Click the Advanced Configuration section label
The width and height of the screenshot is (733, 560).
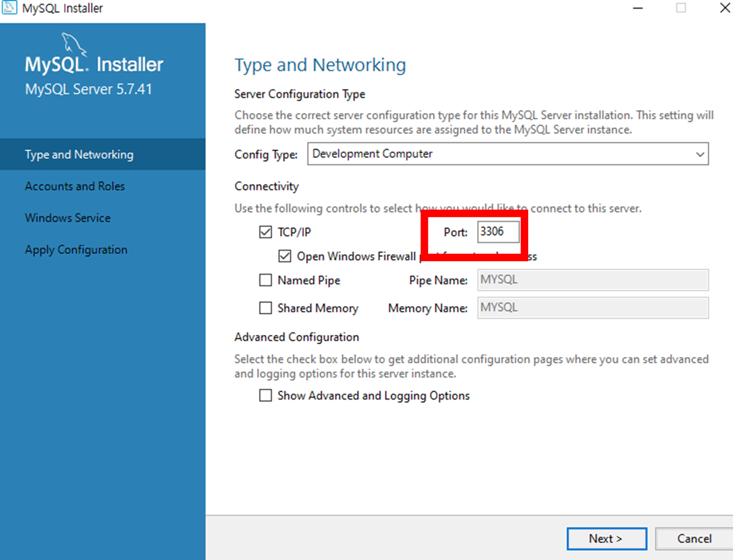297,337
